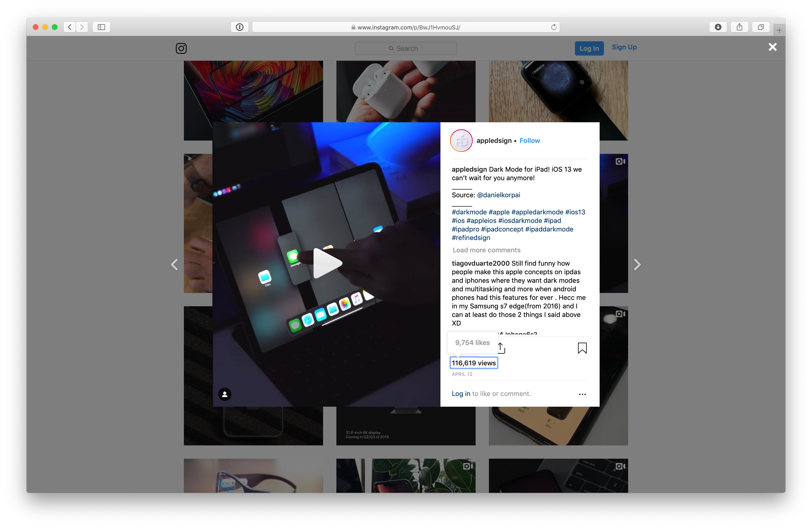The width and height of the screenshot is (812, 528).
Task: Open the #ipaddarkmode hashtag
Action: pos(549,229)
